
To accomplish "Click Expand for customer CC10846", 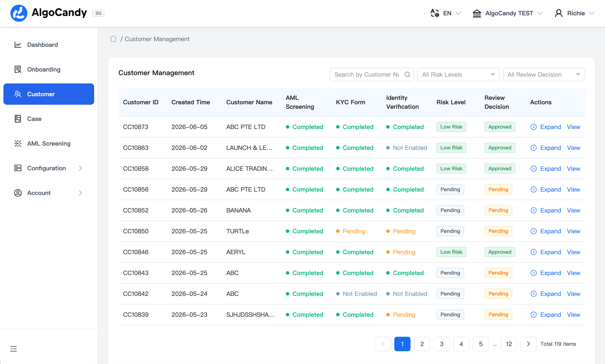I will pos(550,252).
